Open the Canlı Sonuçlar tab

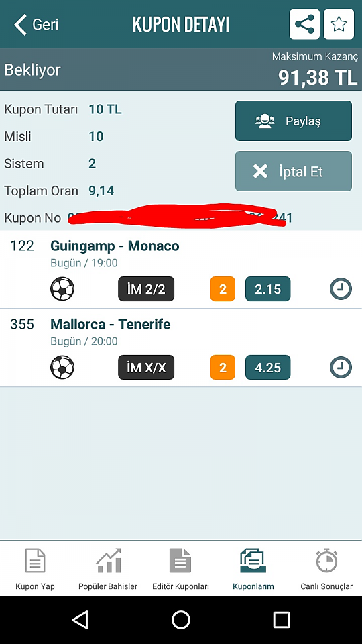[x=326, y=569]
